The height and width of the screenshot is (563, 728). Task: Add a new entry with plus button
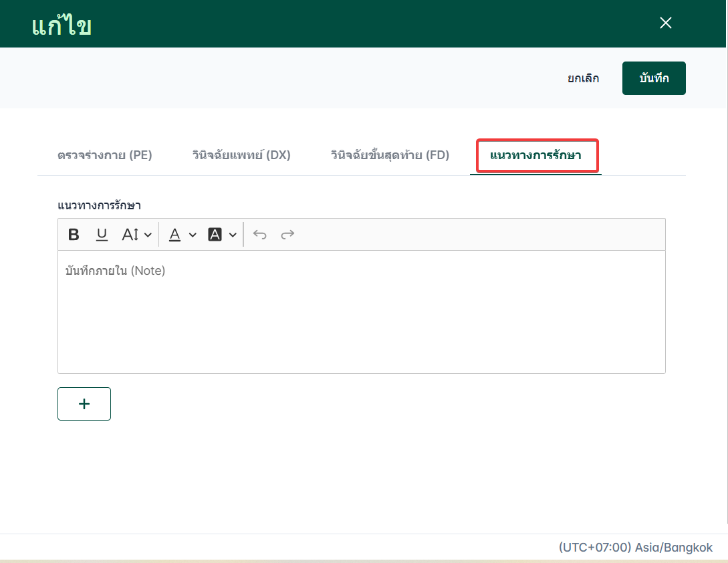pos(84,404)
